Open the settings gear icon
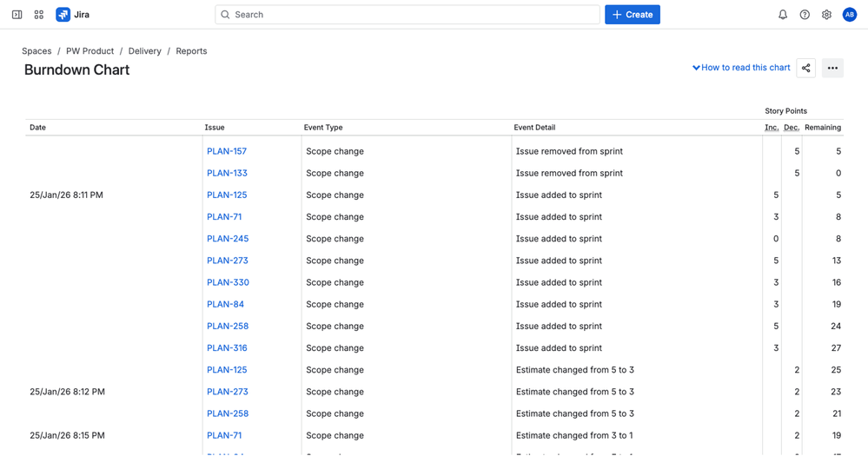Screen dimensions: 868x456 (x=826, y=15)
